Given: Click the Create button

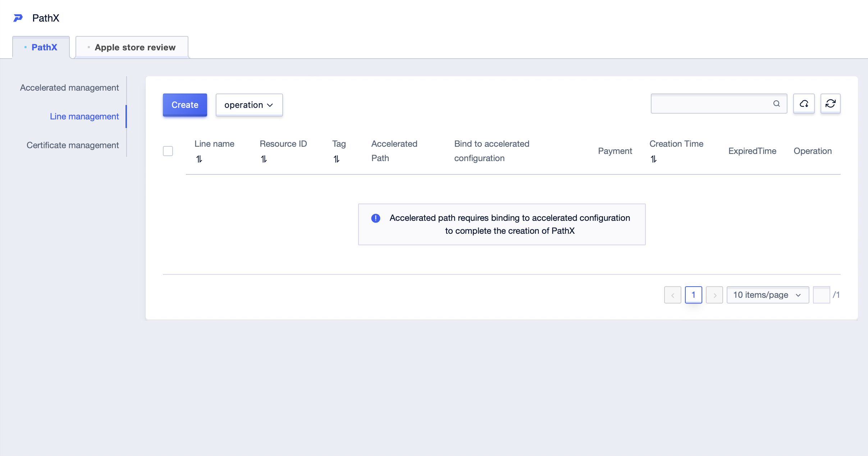Looking at the screenshot, I should point(185,105).
